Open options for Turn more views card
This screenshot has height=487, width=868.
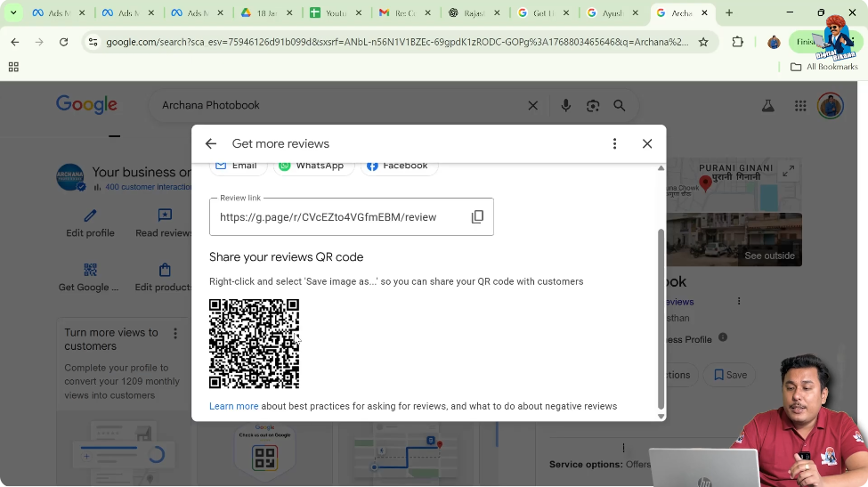(175, 333)
